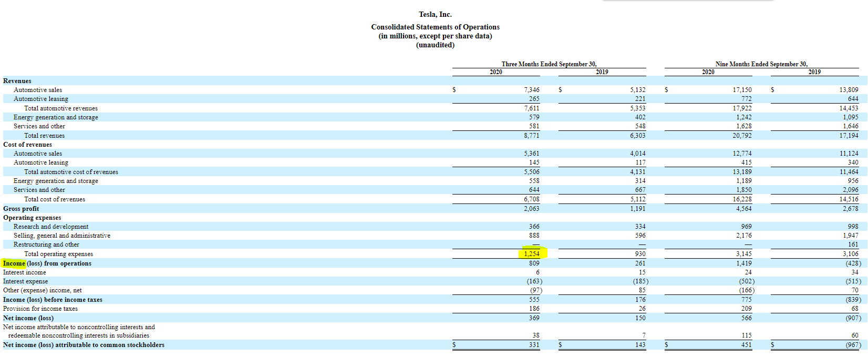The height and width of the screenshot is (357, 868).
Task: Select the (907) net loss value
Action: 853,318
